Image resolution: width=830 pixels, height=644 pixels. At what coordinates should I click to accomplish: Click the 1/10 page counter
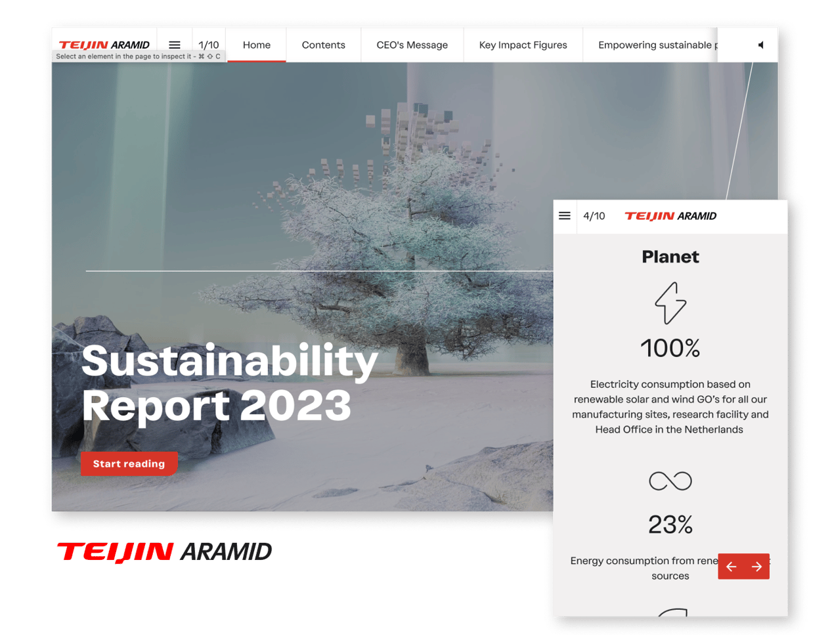click(209, 45)
